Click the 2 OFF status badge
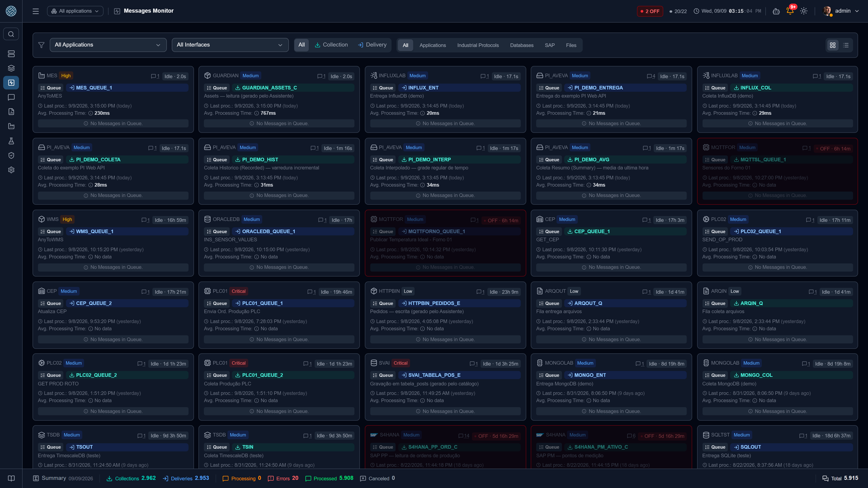868x488 pixels. [650, 11]
